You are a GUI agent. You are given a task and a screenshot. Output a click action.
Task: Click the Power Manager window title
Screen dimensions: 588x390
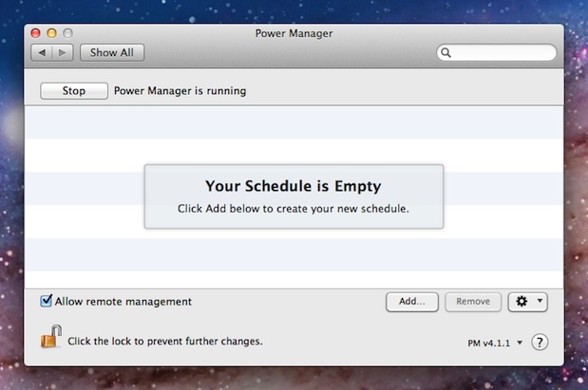click(x=294, y=33)
